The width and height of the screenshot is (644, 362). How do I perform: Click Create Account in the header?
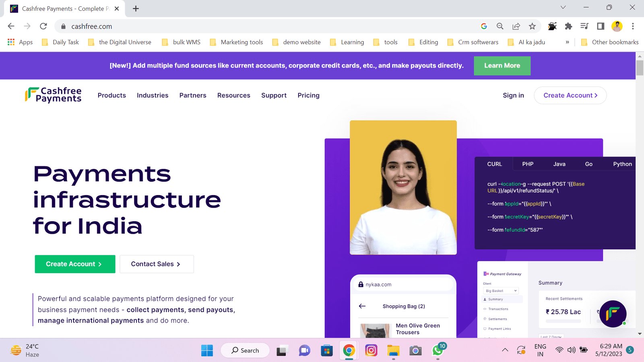coord(570,95)
